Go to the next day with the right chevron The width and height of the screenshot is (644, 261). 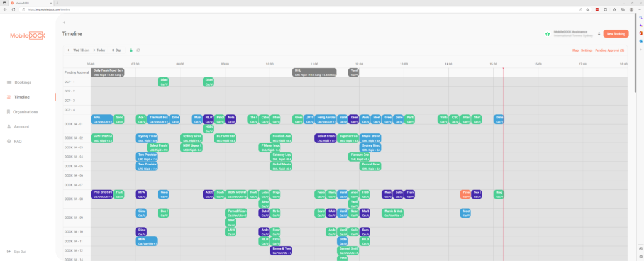click(x=94, y=50)
